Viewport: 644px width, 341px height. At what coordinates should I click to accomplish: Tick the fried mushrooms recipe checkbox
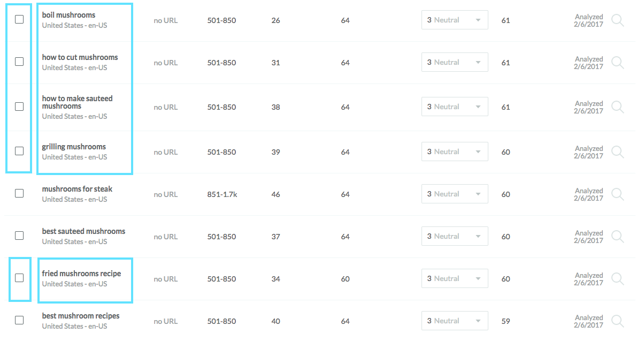point(19,278)
